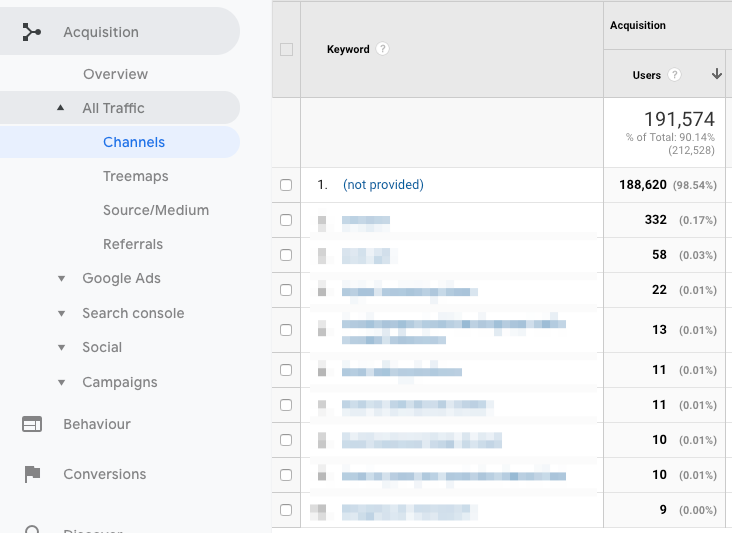Open Social reports
732x533 pixels.
pyautogui.click(x=102, y=347)
